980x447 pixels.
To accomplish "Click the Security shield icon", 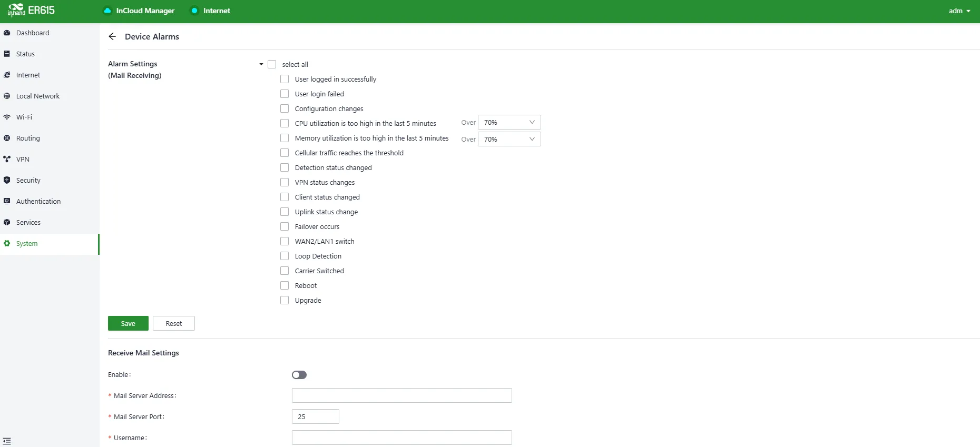I will pyautogui.click(x=7, y=180).
